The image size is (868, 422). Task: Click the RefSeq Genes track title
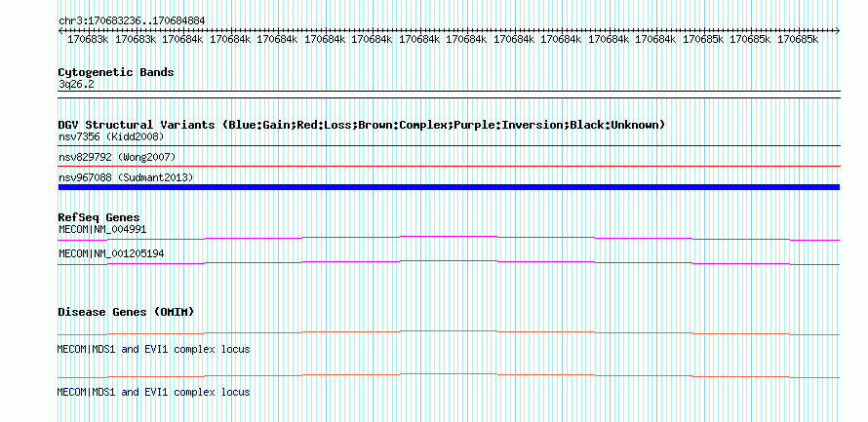(x=99, y=217)
